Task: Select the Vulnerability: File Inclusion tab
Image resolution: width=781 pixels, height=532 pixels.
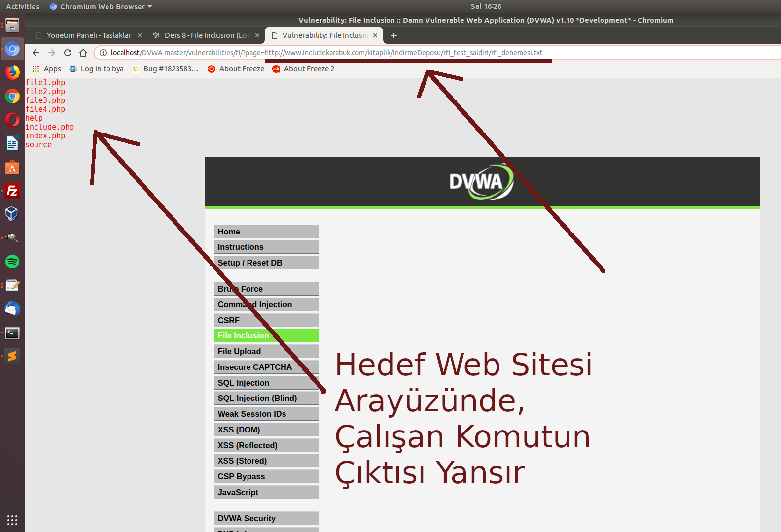Action: [x=324, y=35]
